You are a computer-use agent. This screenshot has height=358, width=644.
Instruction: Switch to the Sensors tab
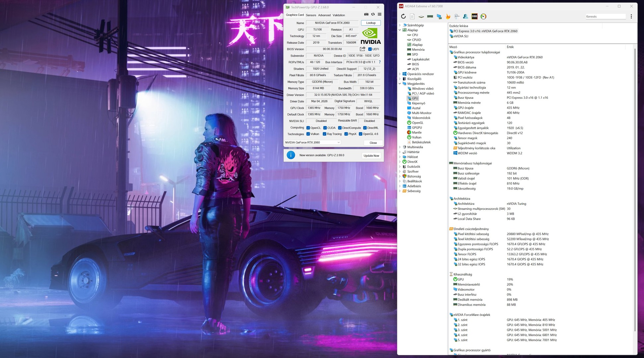click(x=311, y=15)
